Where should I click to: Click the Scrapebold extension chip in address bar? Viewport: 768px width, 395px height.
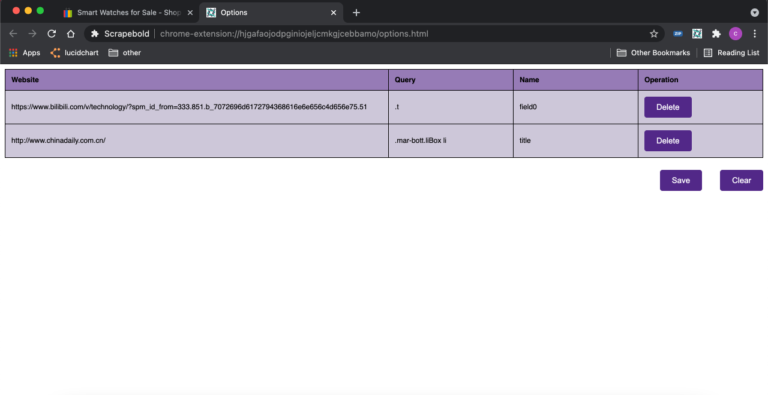120,34
